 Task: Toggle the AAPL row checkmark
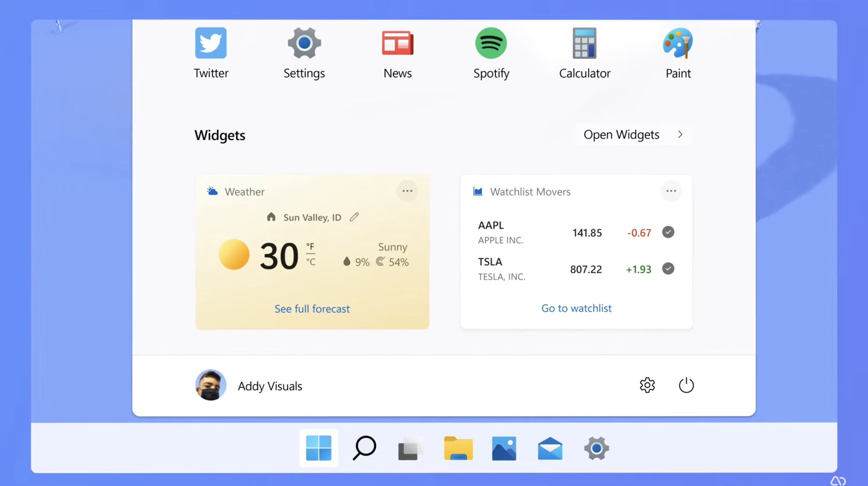[668, 232]
